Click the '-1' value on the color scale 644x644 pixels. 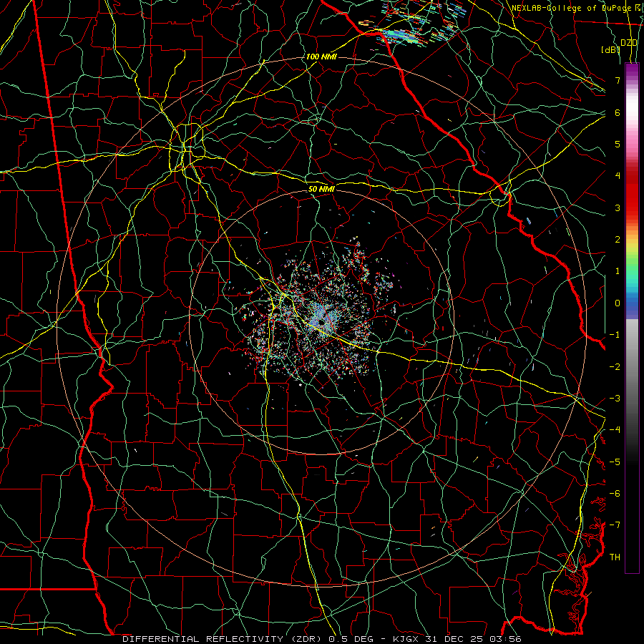pyautogui.click(x=615, y=335)
